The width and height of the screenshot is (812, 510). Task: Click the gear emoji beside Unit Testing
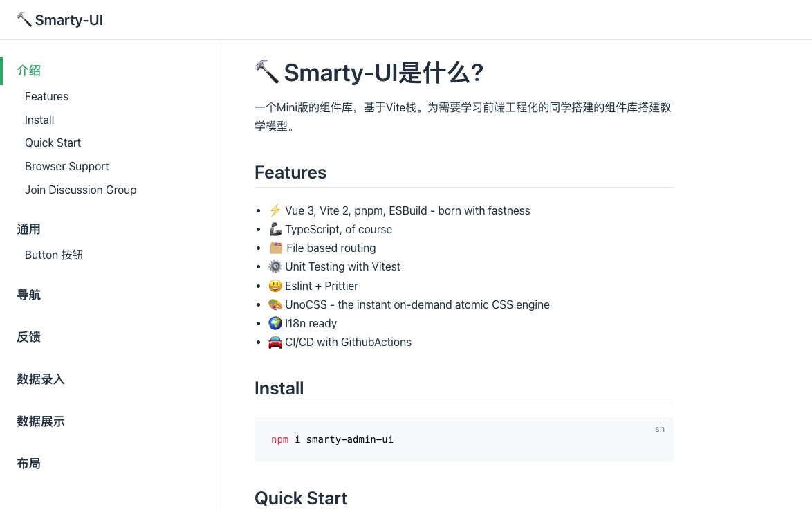[x=275, y=266]
